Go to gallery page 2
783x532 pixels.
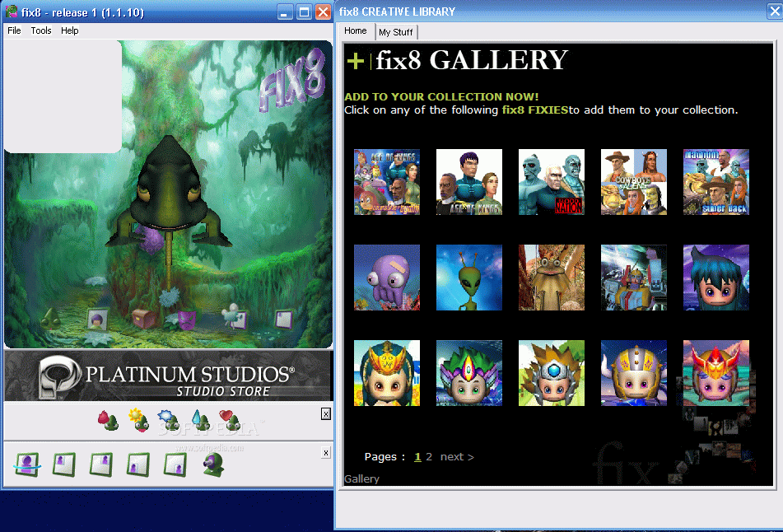[x=429, y=456]
